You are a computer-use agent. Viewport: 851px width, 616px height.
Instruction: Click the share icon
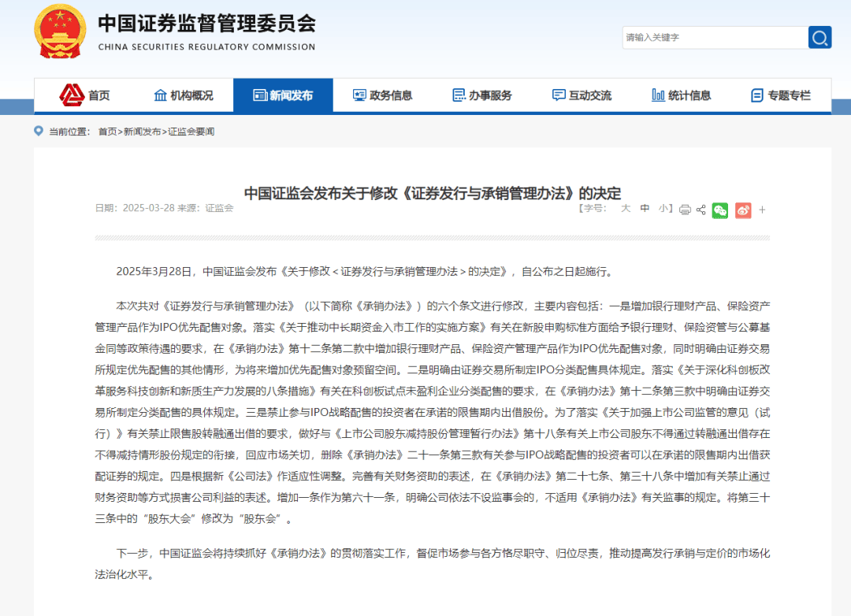click(700, 210)
